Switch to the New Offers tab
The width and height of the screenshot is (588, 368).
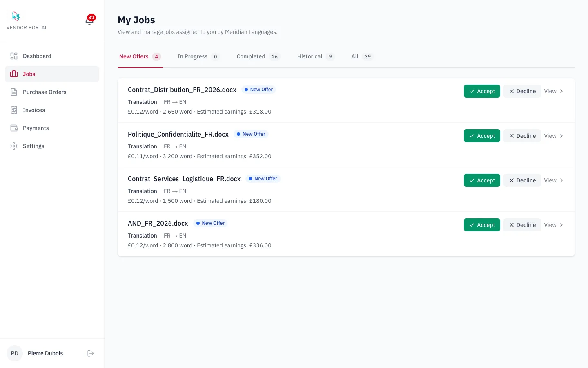pos(140,57)
